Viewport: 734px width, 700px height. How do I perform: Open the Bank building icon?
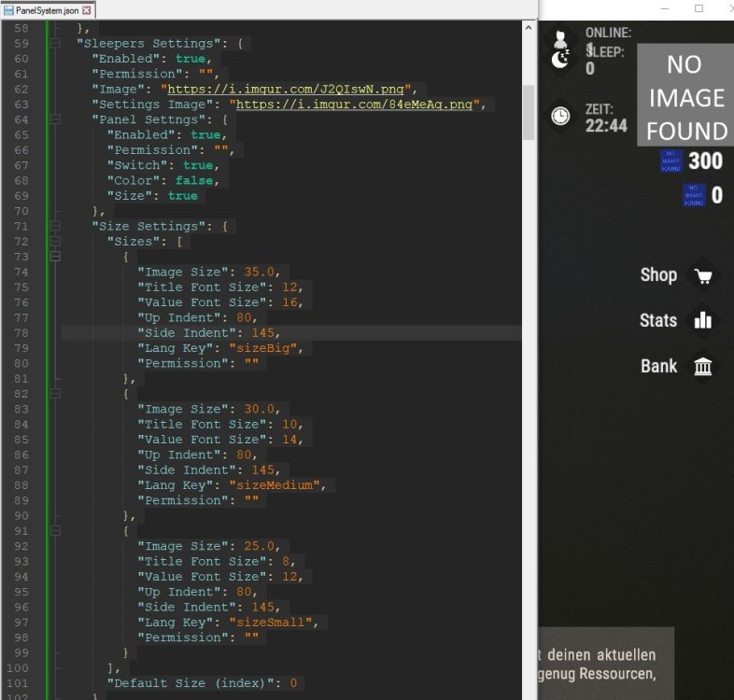[703, 367]
